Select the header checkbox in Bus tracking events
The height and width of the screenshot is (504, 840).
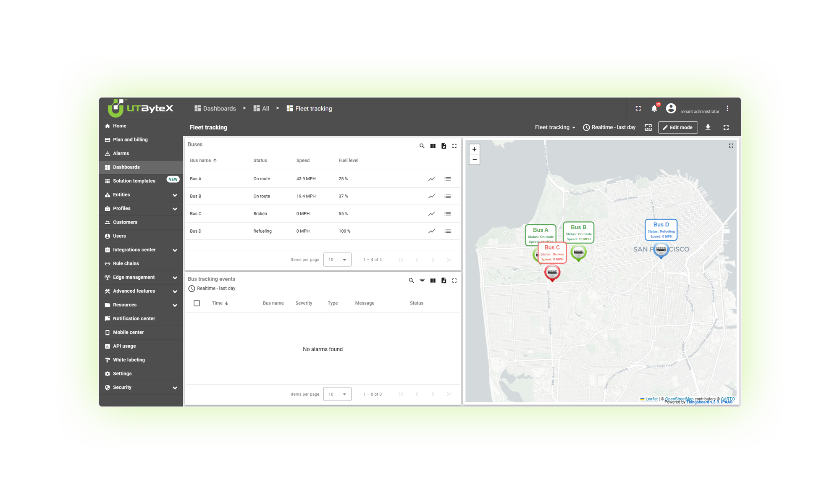[197, 303]
